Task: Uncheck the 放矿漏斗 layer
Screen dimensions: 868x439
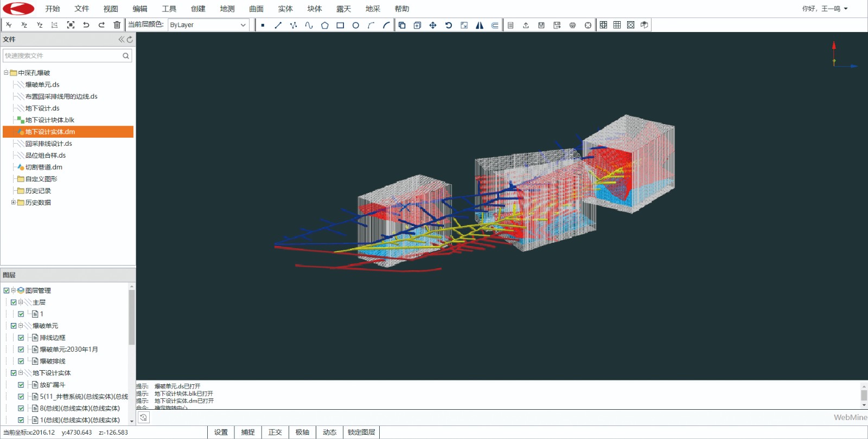Action: [21, 385]
